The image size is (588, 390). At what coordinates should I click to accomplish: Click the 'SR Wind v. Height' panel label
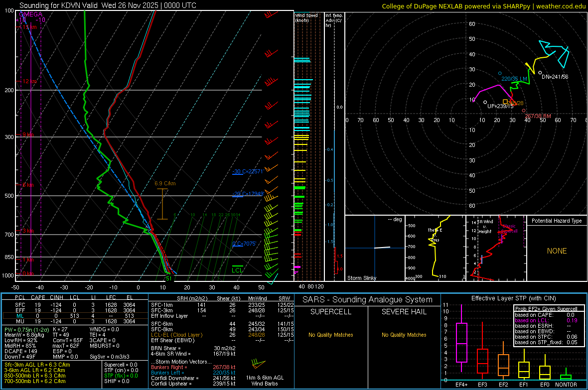pyautogui.click(x=485, y=227)
